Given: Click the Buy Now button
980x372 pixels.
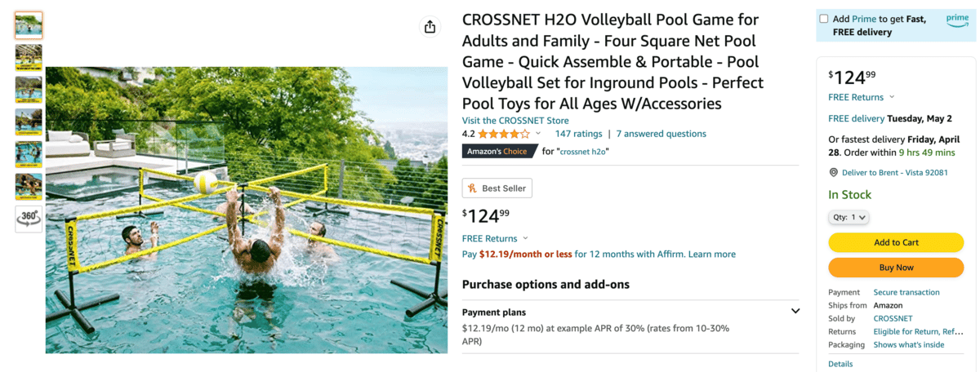Looking at the screenshot, I should click(896, 268).
